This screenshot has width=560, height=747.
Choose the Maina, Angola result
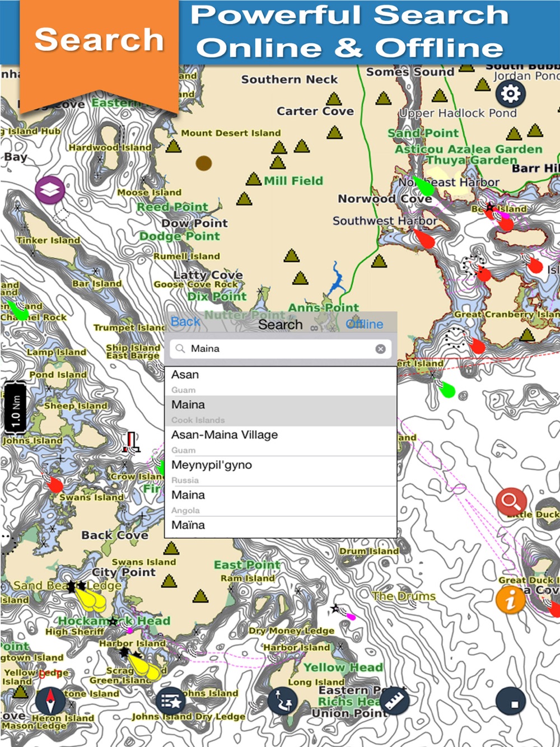[281, 501]
